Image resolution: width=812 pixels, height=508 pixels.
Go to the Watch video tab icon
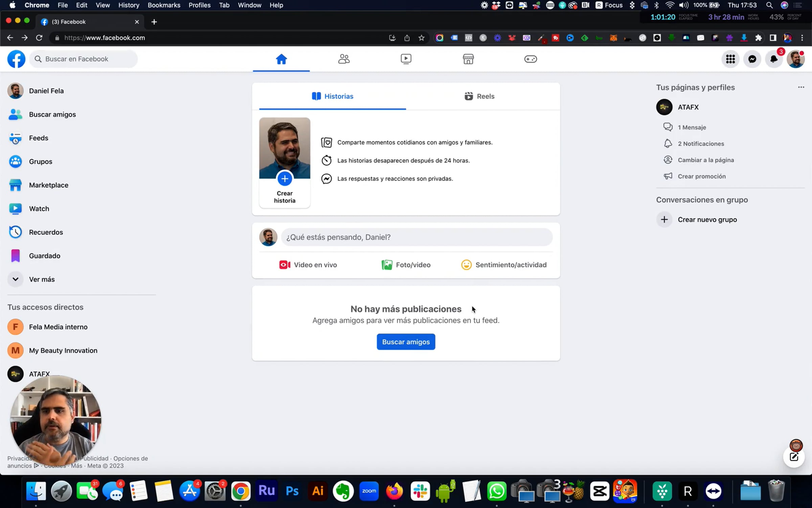pos(406,59)
